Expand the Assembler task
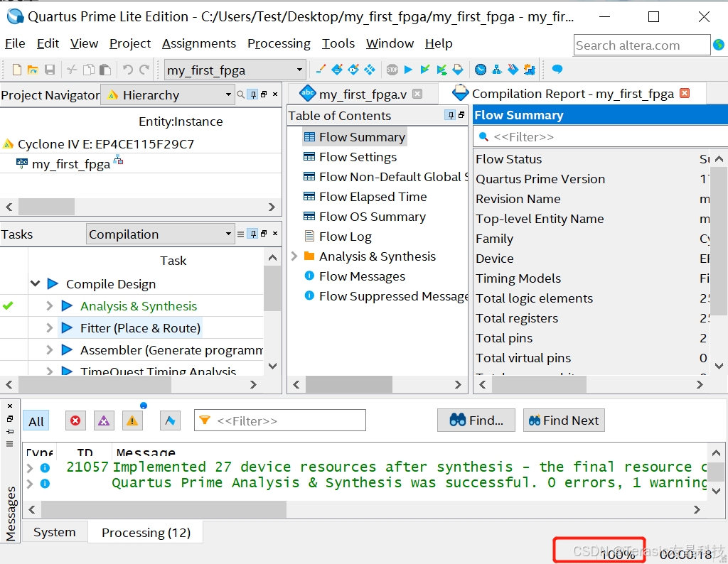 point(49,349)
